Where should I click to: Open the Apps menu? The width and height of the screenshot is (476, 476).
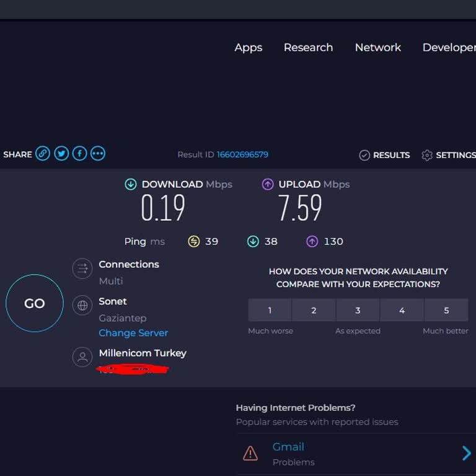pyautogui.click(x=249, y=48)
